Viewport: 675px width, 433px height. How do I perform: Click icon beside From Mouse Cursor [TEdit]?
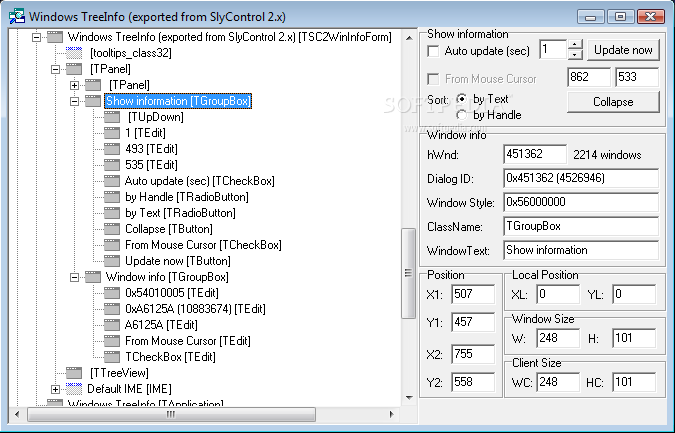pyautogui.click(x=112, y=341)
